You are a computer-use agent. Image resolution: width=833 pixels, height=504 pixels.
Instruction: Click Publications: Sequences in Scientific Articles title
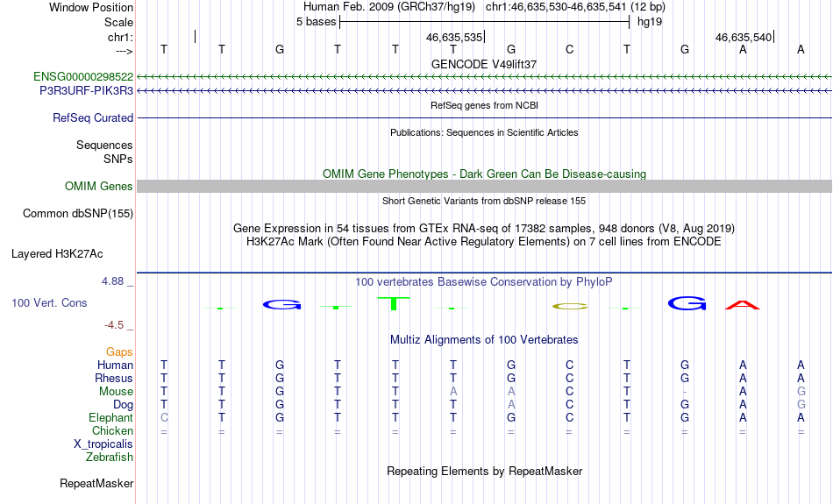484,132
